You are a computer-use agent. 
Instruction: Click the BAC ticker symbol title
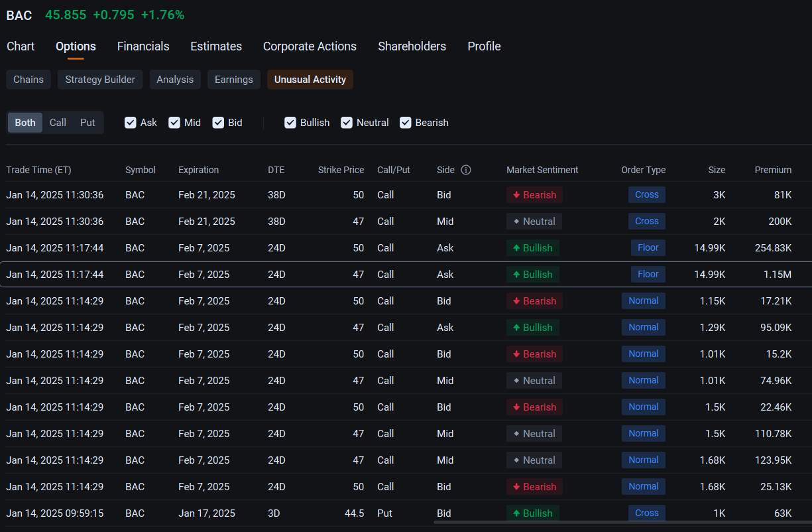[19, 15]
